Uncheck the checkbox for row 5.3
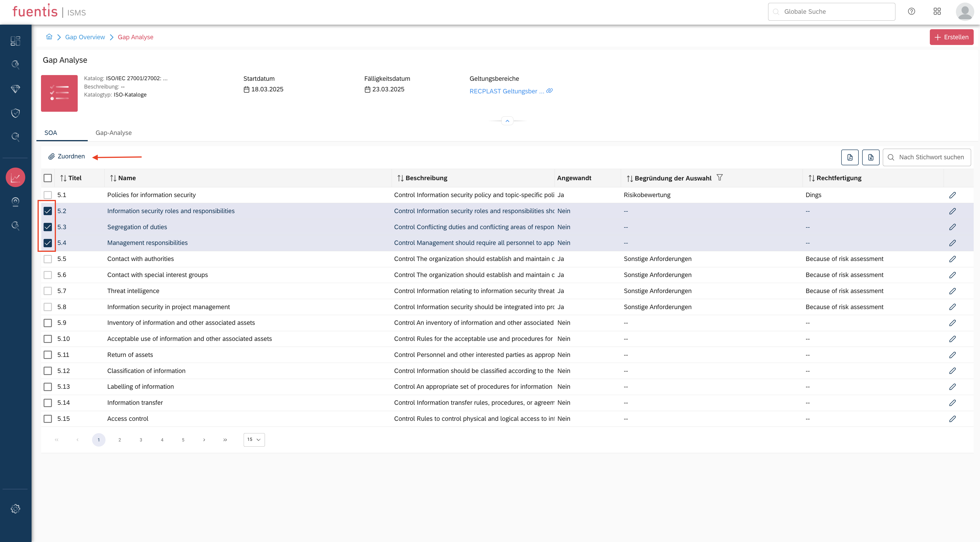Screen dimensions: 980x542 click(48, 227)
